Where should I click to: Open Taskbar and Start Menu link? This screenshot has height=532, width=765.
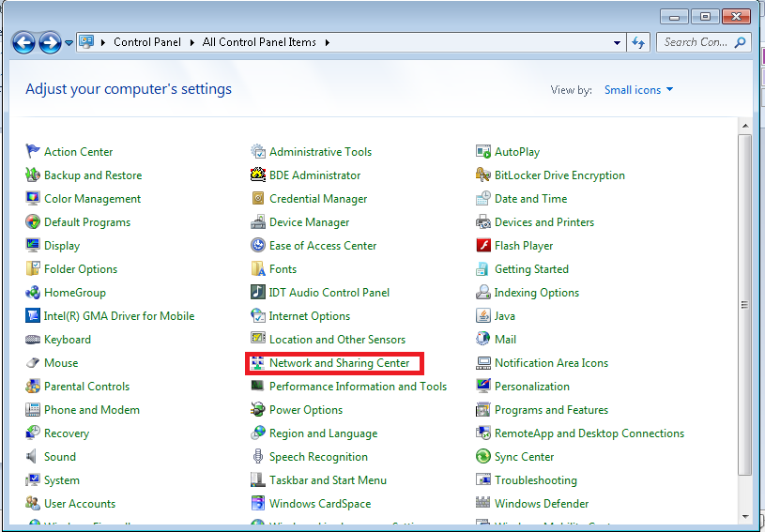[x=328, y=480]
